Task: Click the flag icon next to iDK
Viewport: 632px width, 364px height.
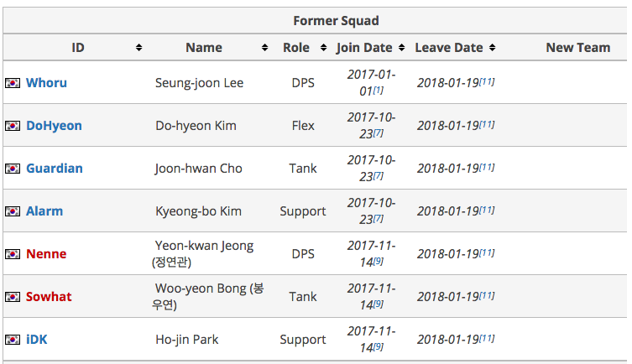Action: click(13, 340)
